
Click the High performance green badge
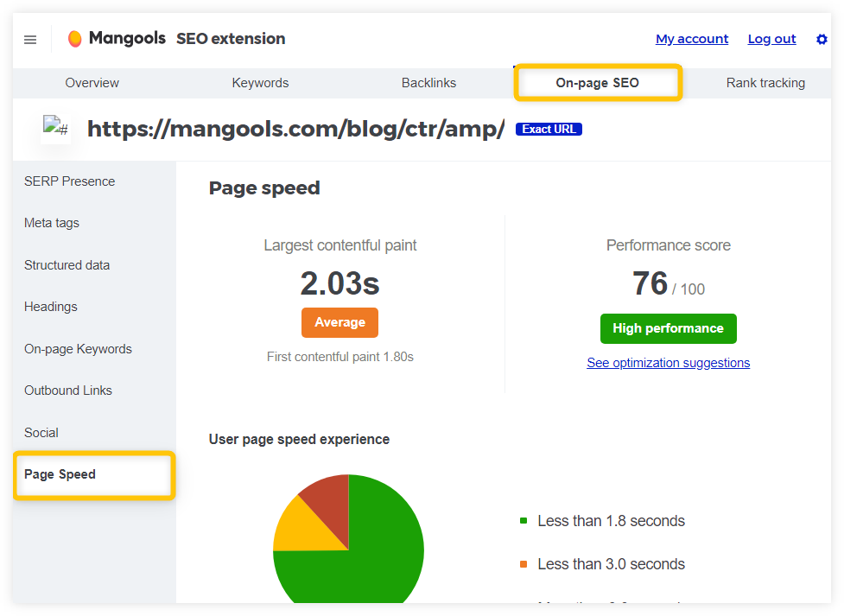[x=668, y=328]
